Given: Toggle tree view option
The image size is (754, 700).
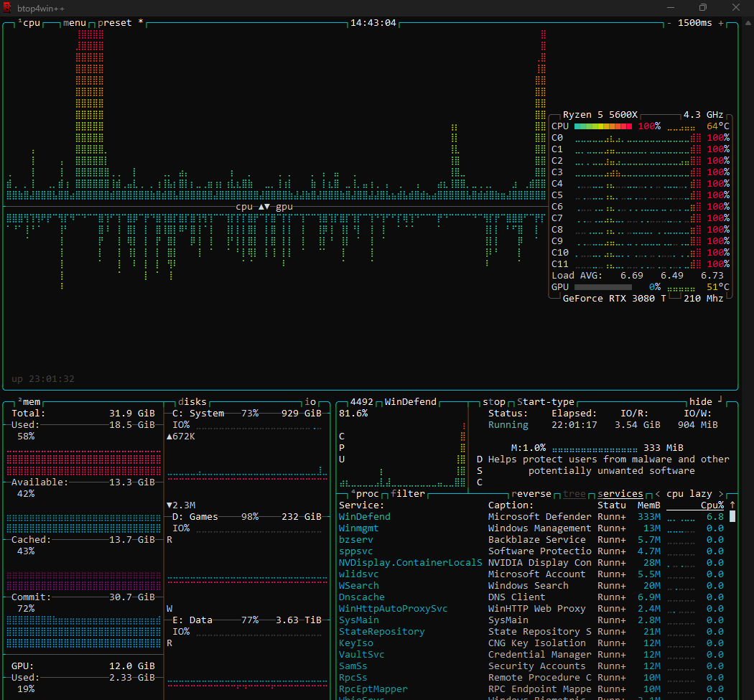Looking at the screenshot, I should (574, 494).
